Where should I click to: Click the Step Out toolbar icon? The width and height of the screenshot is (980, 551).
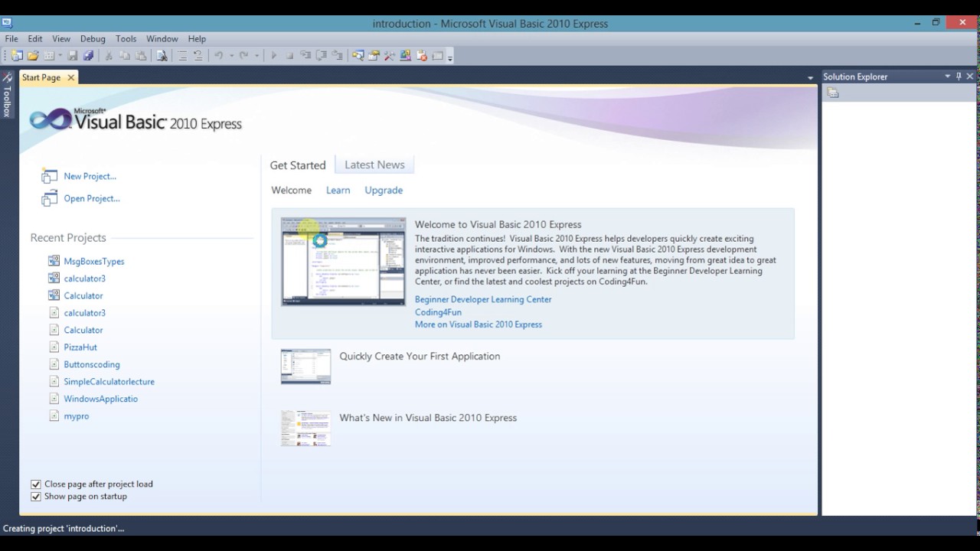[337, 55]
